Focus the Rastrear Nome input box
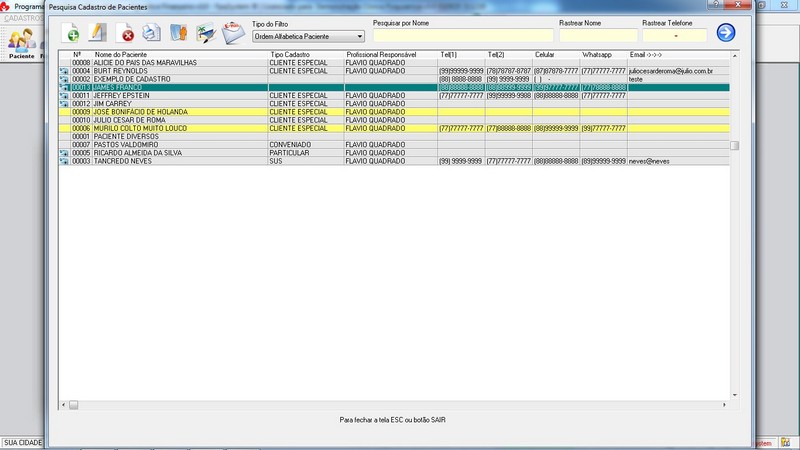Image resolution: width=800 pixels, height=450 pixels. [598, 35]
